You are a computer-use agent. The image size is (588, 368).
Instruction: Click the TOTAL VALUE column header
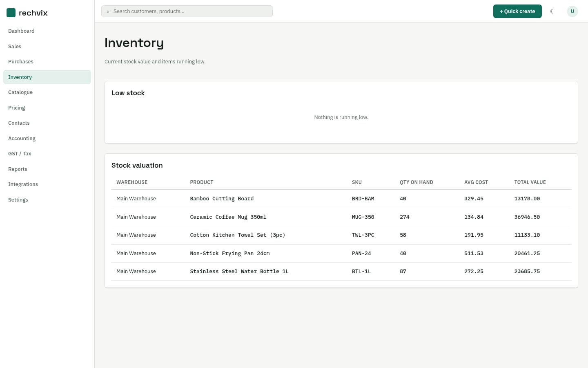(x=530, y=182)
